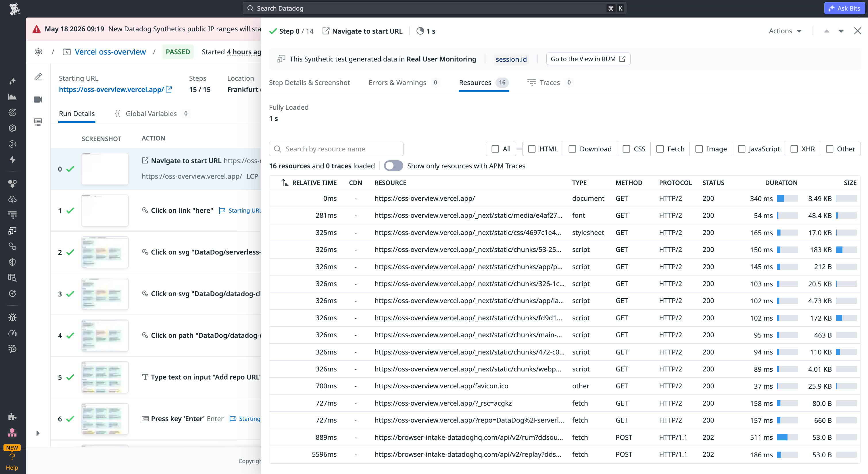Screen dimensions: 868x474
Task: Open step 5 screenshot thumbnail
Action: [105, 377]
